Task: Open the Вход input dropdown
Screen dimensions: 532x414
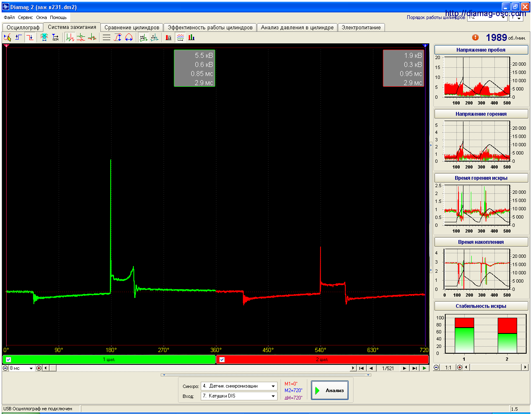Action: (x=273, y=396)
